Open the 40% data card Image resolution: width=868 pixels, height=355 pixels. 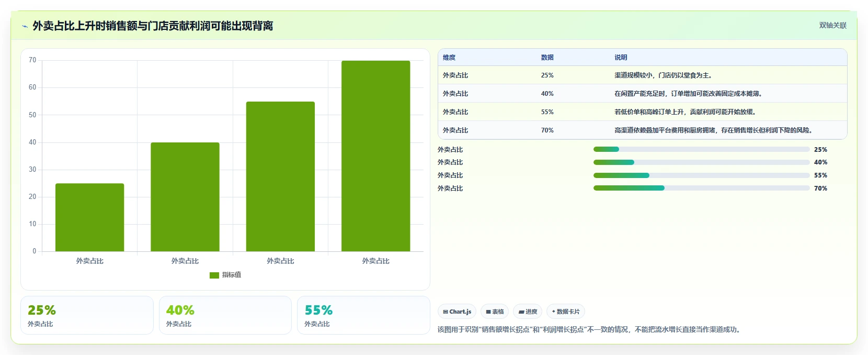[225, 315]
